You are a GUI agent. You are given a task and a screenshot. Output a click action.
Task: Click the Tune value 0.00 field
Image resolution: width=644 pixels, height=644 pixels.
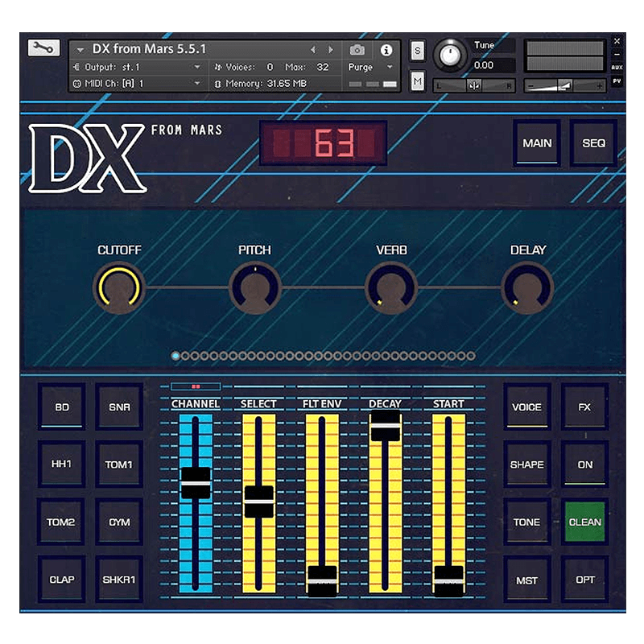(492, 65)
